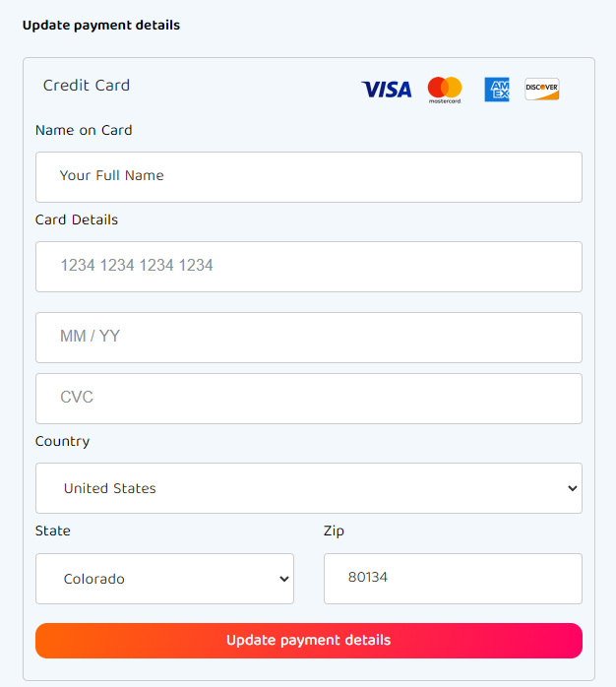Focus the Your Full Name field
616x687 pixels.
(x=308, y=176)
